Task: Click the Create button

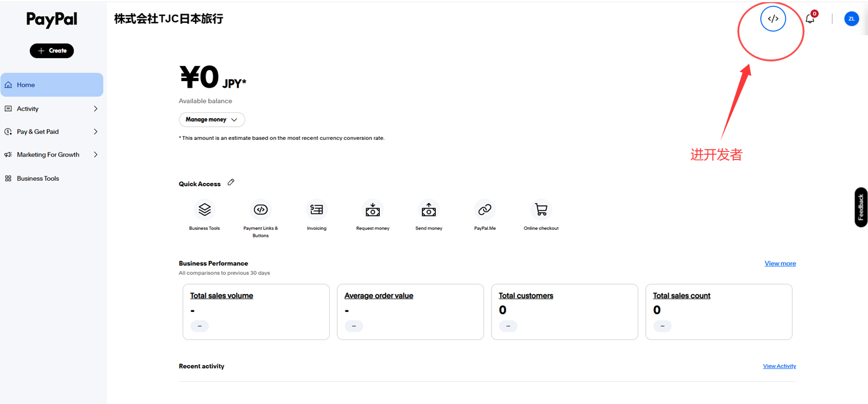Action: tap(52, 51)
